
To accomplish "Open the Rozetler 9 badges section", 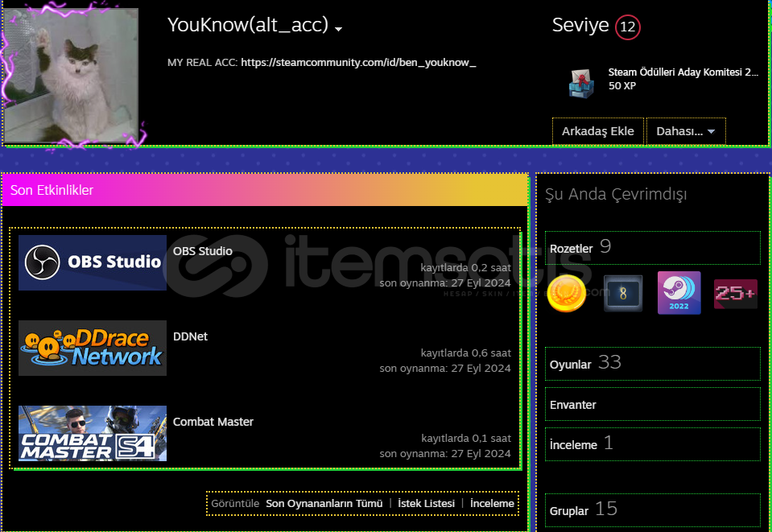I will pyautogui.click(x=652, y=248).
